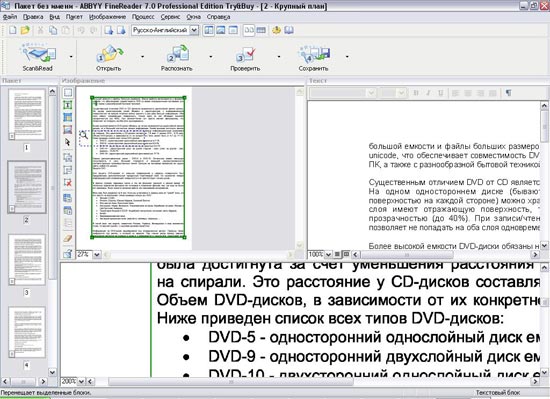This screenshot has height=399, width=550.
Task: Open the Файл menu
Action: coord(10,17)
